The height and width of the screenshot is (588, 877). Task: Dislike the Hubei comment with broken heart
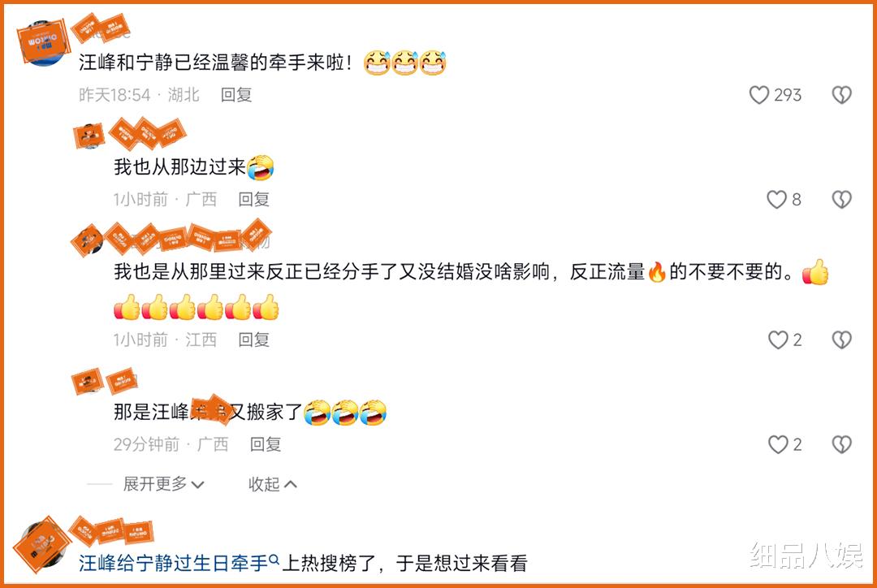coord(842,95)
